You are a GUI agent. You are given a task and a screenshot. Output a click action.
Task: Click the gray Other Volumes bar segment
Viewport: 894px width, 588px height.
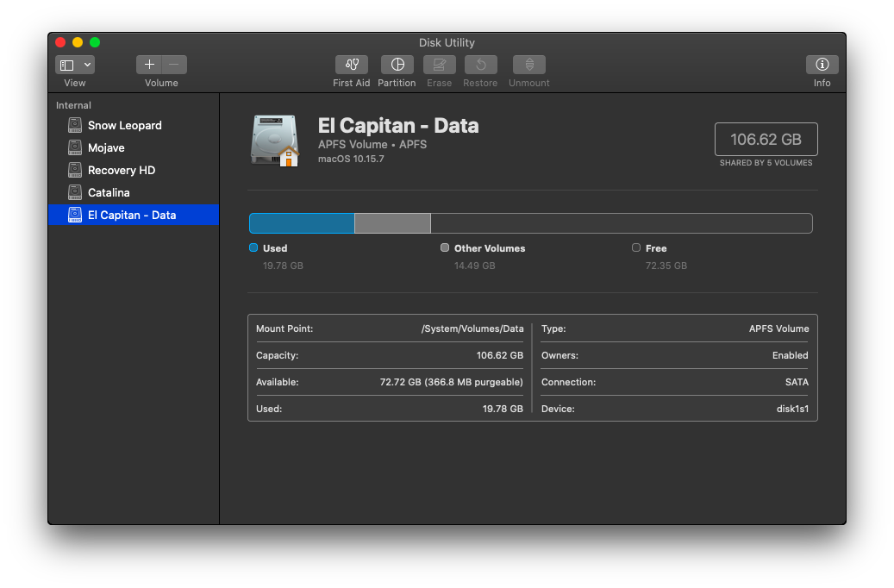[392, 223]
